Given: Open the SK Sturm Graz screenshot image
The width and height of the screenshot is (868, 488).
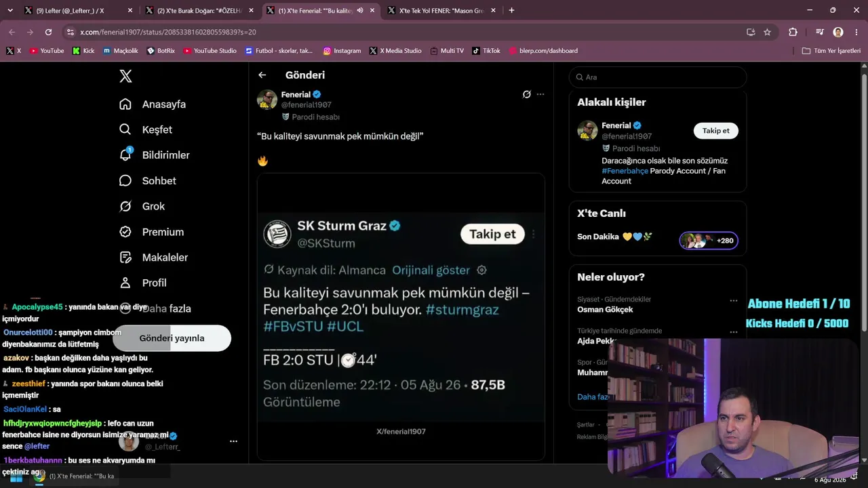Looking at the screenshot, I should (x=401, y=317).
